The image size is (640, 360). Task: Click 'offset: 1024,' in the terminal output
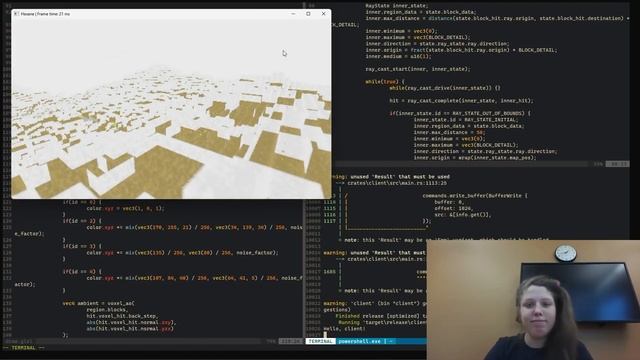453,208
